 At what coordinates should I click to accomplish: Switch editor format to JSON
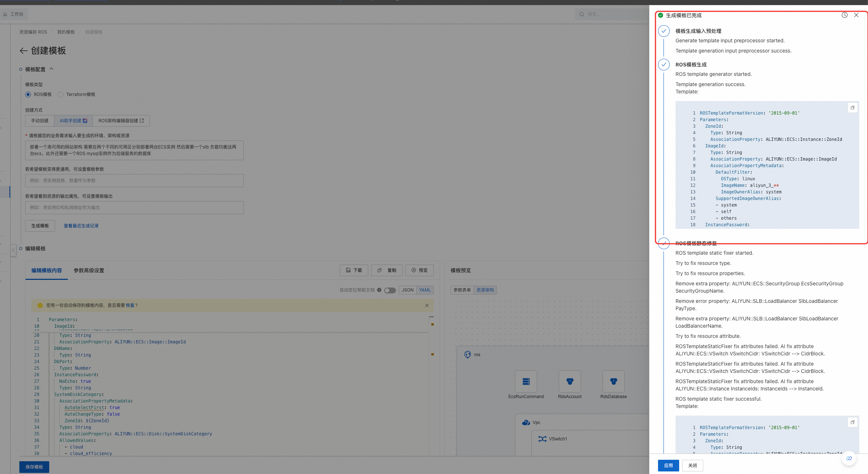point(408,290)
